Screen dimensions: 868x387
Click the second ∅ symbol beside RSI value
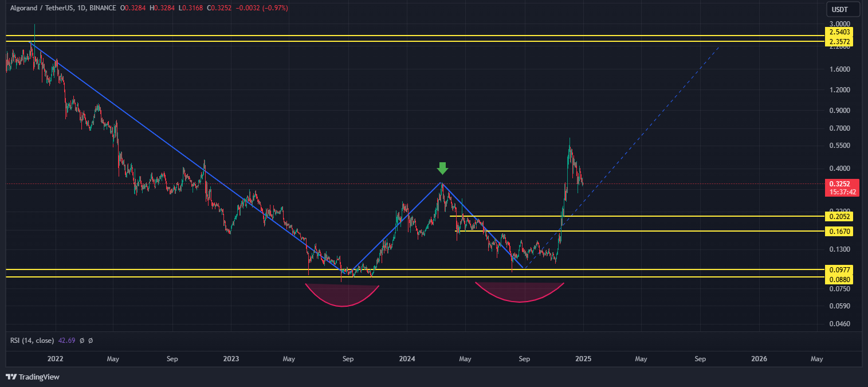tap(91, 341)
